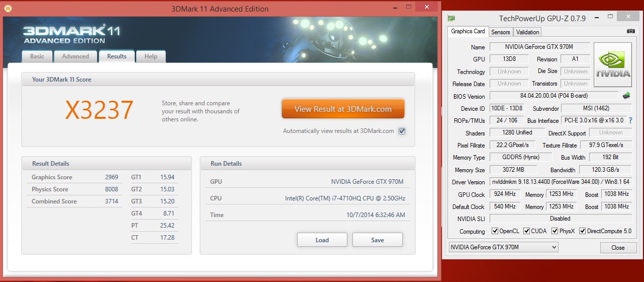Image resolution: width=644 pixels, height=282 pixels.
Task: Click the Save button in Run Details
Action: 378,240
